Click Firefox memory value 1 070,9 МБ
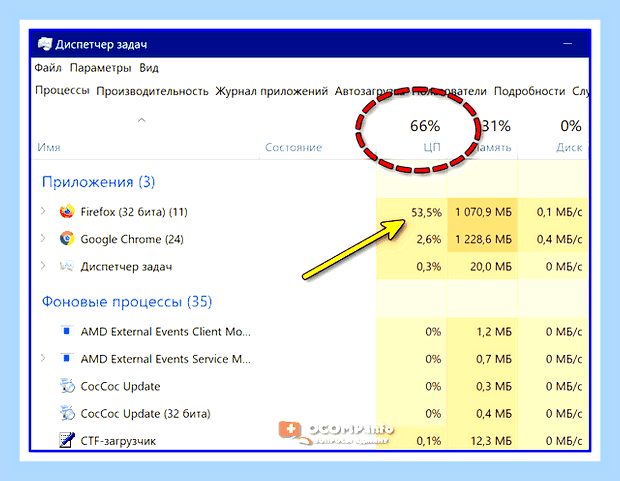The image size is (620, 481). [483, 212]
